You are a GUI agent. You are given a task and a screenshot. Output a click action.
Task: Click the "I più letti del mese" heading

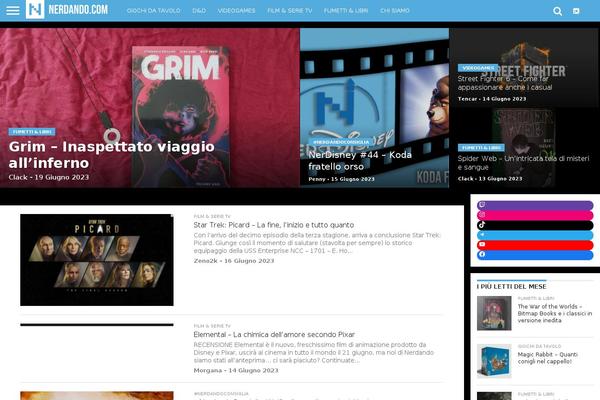click(x=512, y=286)
